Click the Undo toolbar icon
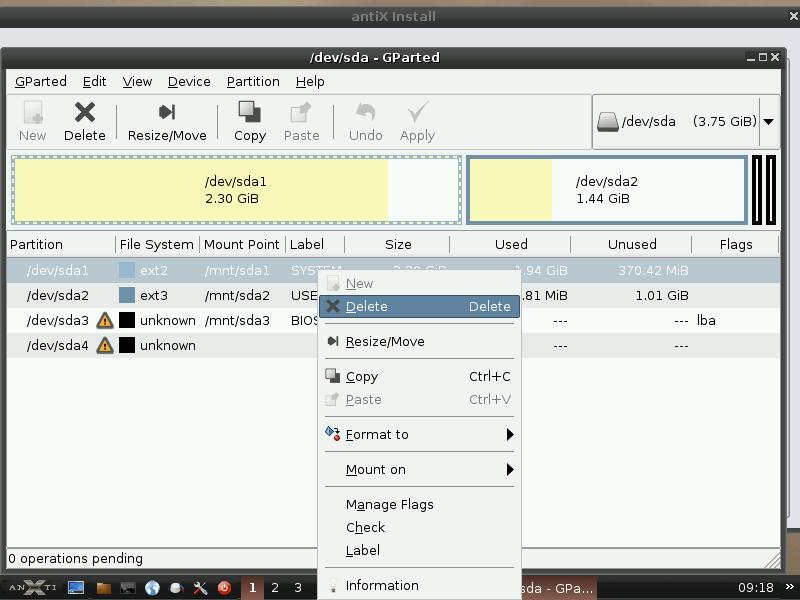Image resolution: width=800 pixels, height=600 pixels. click(365, 112)
